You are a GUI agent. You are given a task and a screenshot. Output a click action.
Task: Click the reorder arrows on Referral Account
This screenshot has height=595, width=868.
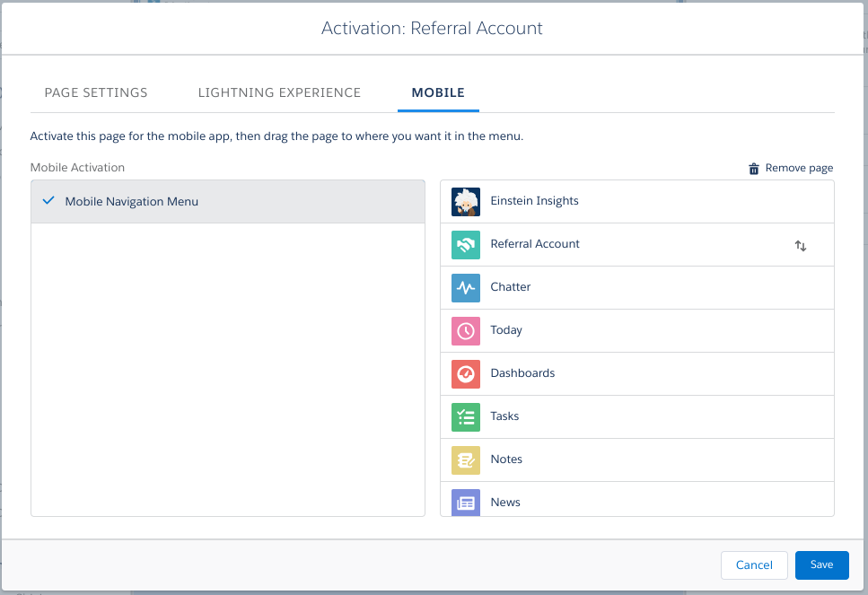801,245
